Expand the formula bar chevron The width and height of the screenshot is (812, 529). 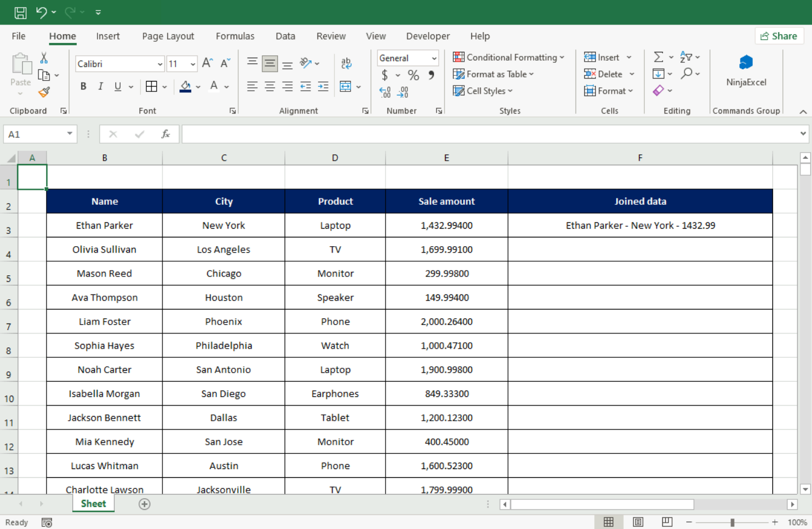point(803,134)
